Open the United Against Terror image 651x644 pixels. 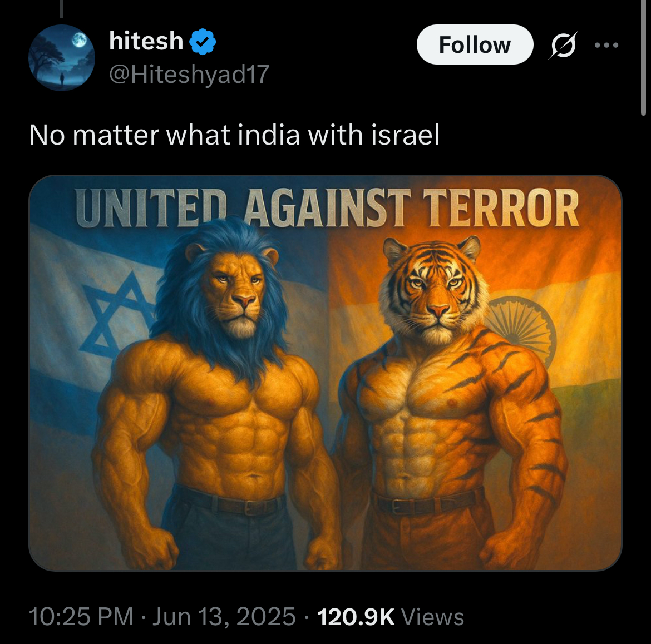[325, 373]
